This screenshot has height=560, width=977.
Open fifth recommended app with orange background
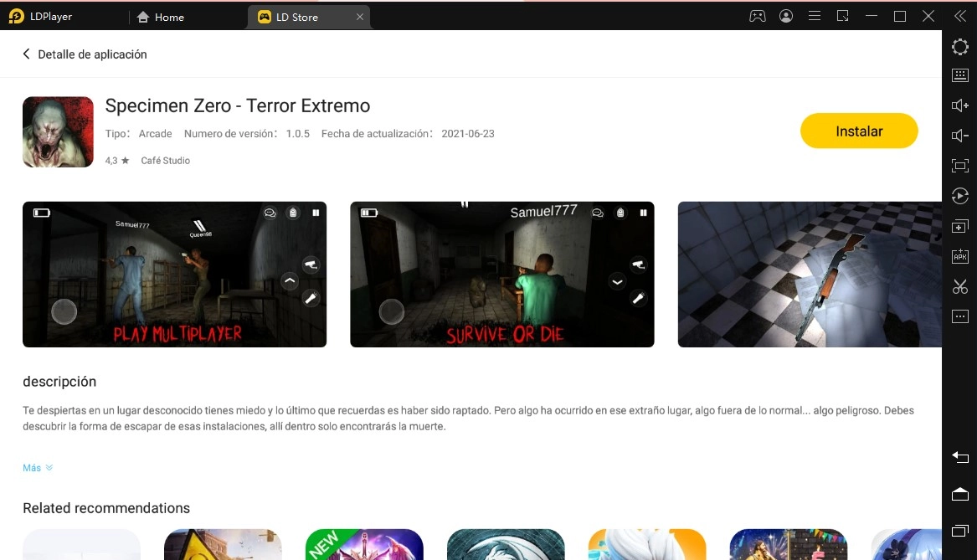pos(647,544)
